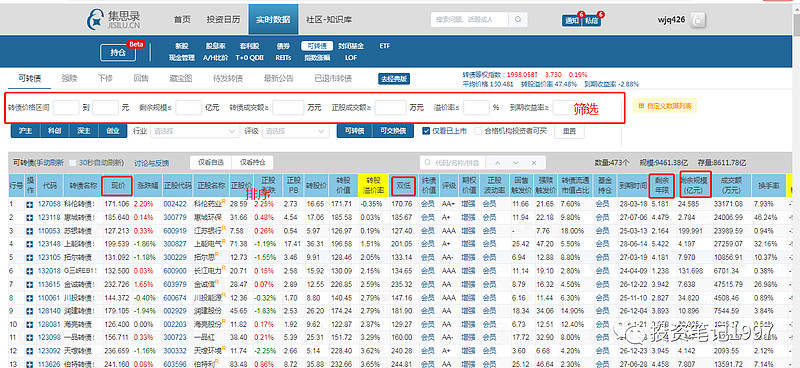Toggle 深主 market filter
The width and height of the screenshot is (800, 368).
point(84,131)
